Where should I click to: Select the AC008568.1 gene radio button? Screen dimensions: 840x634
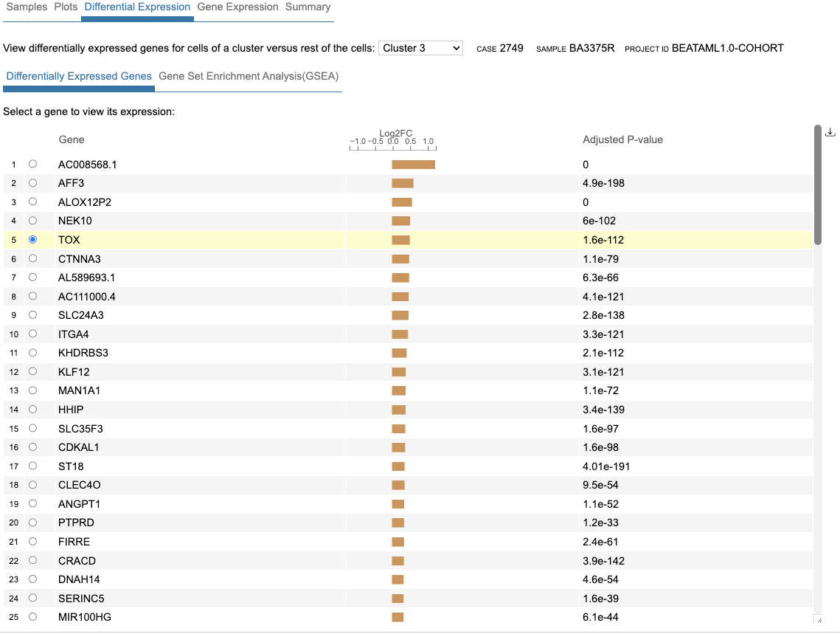click(32, 164)
